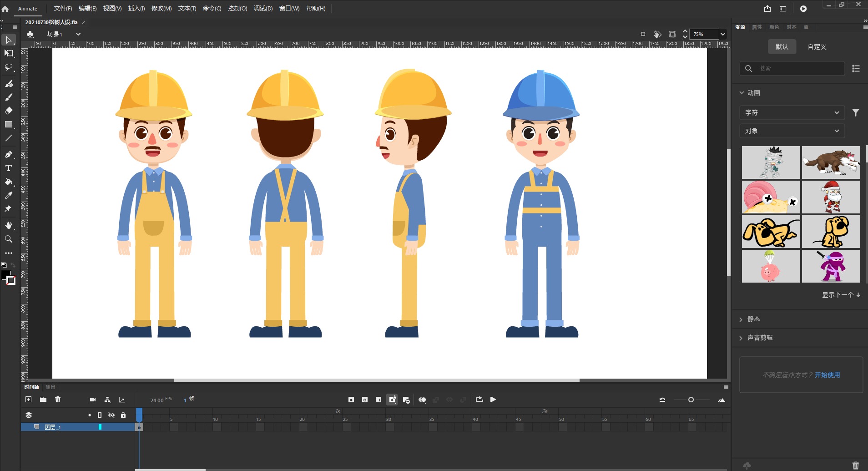Select the Lasso tool
This screenshot has width=868, height=471.
9,67
